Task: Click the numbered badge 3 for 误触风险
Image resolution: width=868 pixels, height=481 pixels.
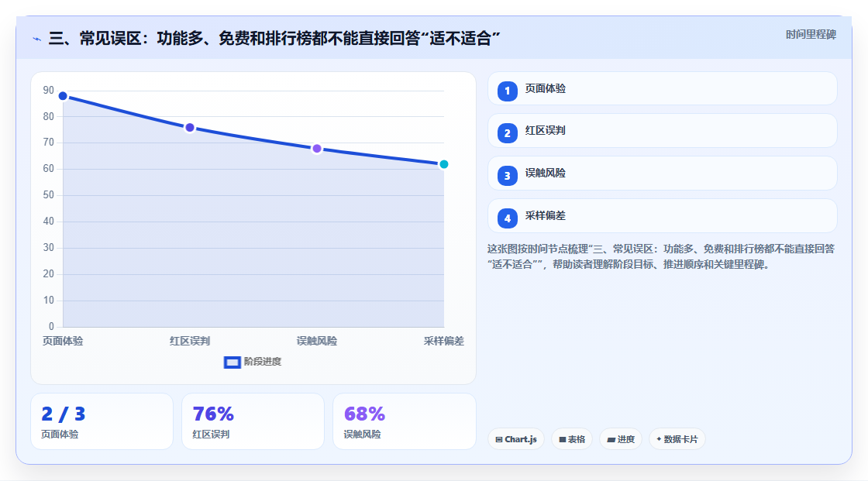Action: coord(507,176)
